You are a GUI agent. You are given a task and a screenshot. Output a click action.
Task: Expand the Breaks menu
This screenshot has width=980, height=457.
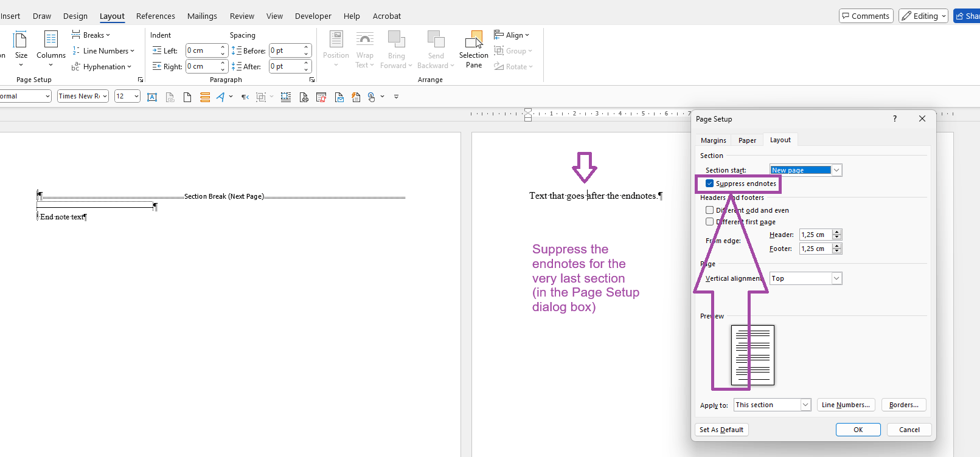click(91, 35)
